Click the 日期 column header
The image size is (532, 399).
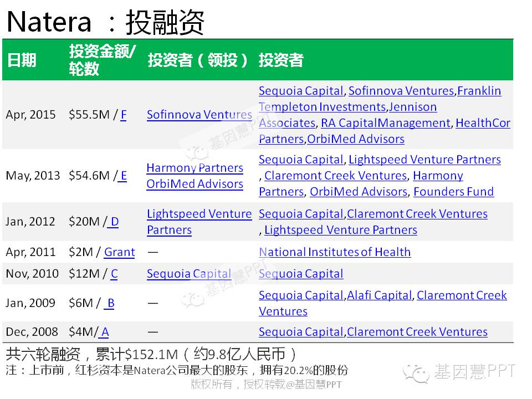point(21,60)
